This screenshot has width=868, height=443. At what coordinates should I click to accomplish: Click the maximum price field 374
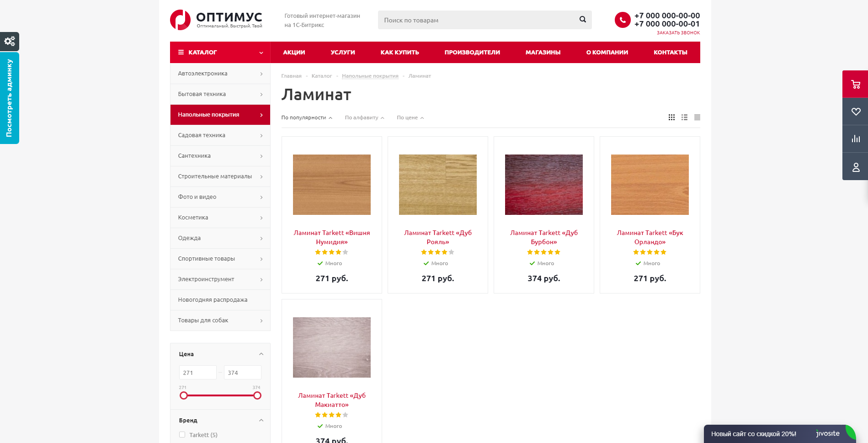pyautogui.click(x=242, y=373)
